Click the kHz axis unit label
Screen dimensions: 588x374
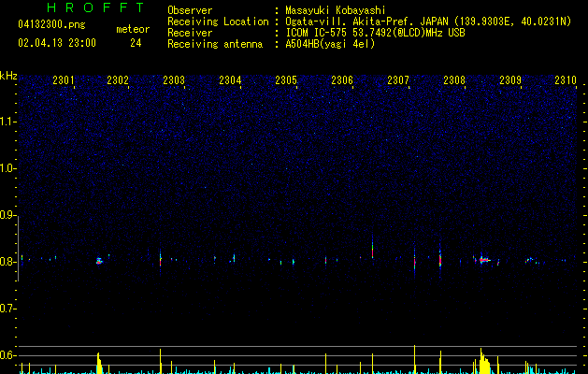8,76
